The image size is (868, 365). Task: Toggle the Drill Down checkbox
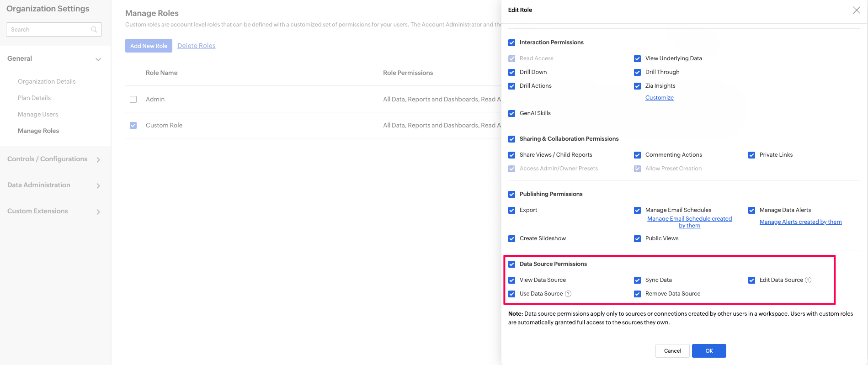coord(512,72)
